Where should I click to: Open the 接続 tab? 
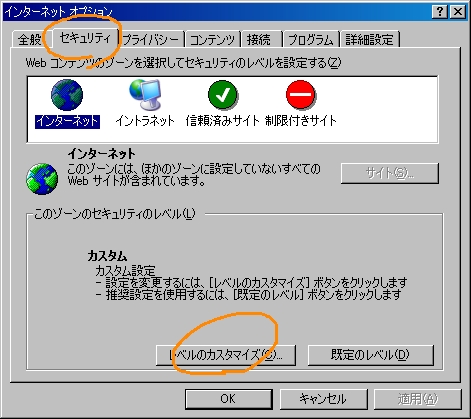259,40
